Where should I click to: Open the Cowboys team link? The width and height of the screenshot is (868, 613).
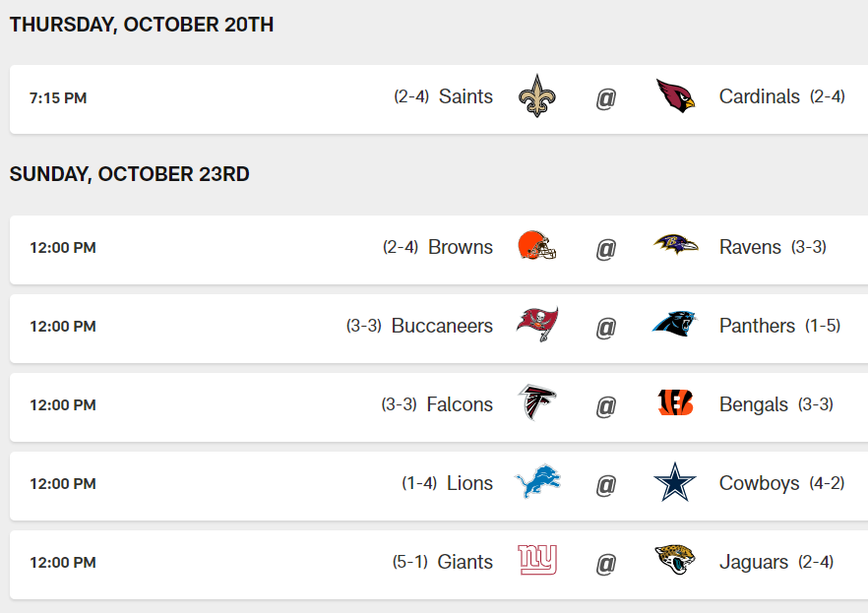tap(759, 483)
